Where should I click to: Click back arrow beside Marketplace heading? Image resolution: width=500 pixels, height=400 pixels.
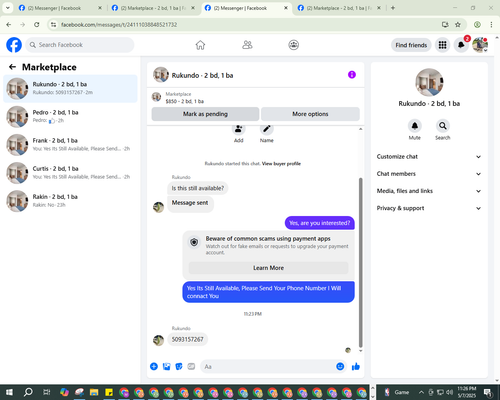pos(12,67)
